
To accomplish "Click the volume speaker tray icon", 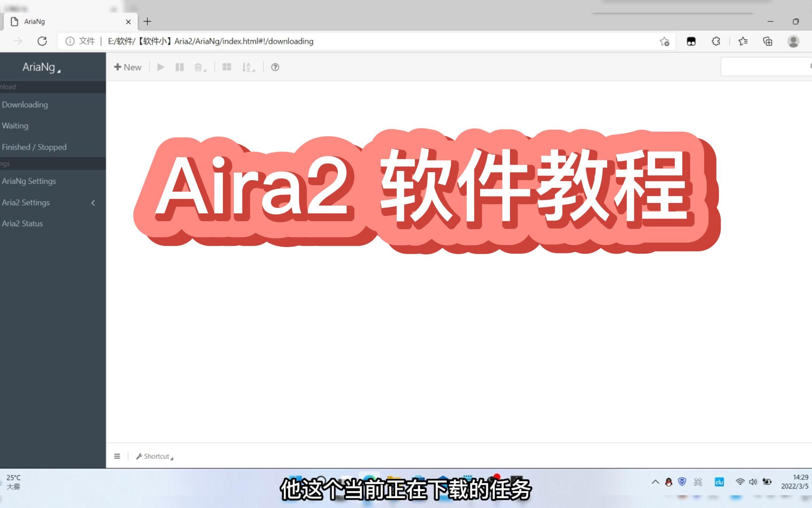I will tap(753, 482).
